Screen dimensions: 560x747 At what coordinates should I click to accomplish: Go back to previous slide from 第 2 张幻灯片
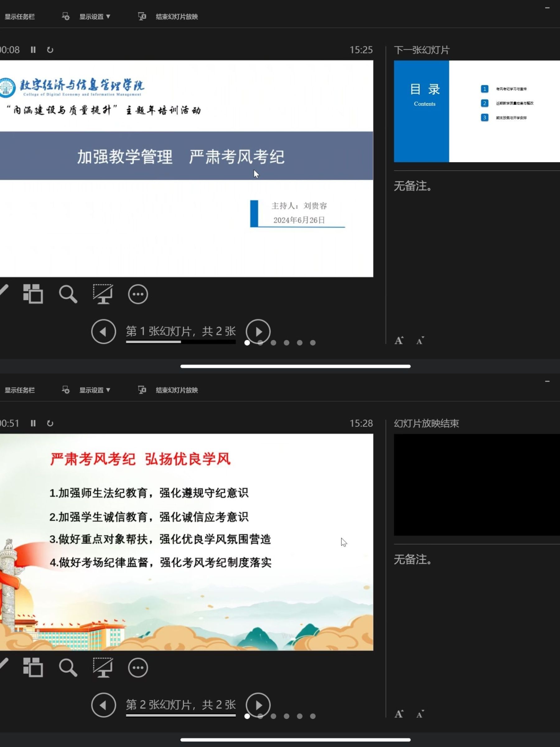point(103,705)
